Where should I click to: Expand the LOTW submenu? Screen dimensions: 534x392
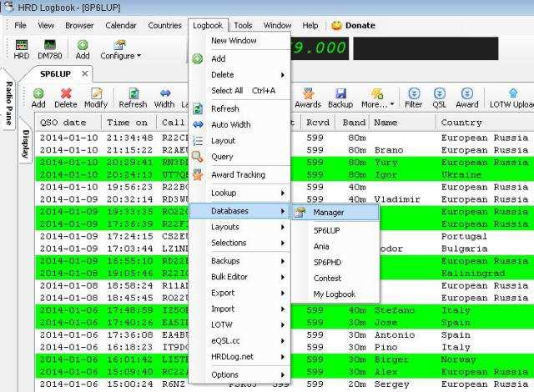239,324
